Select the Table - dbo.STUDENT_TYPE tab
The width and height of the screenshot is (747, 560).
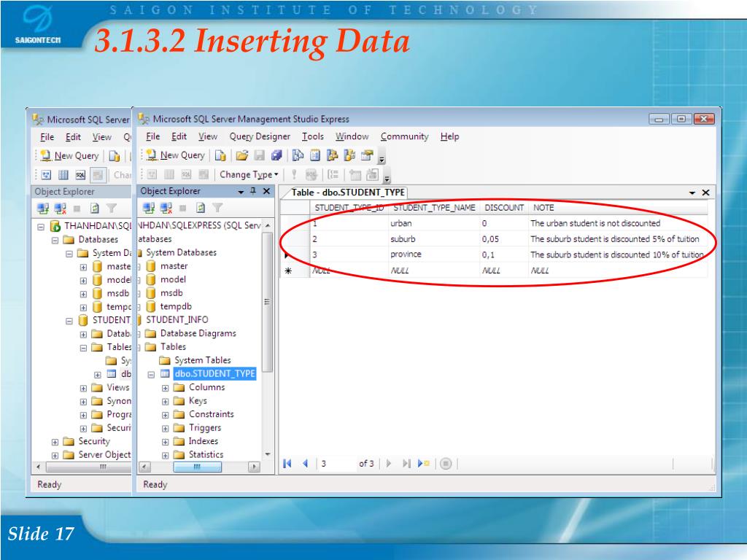point(348,192)
